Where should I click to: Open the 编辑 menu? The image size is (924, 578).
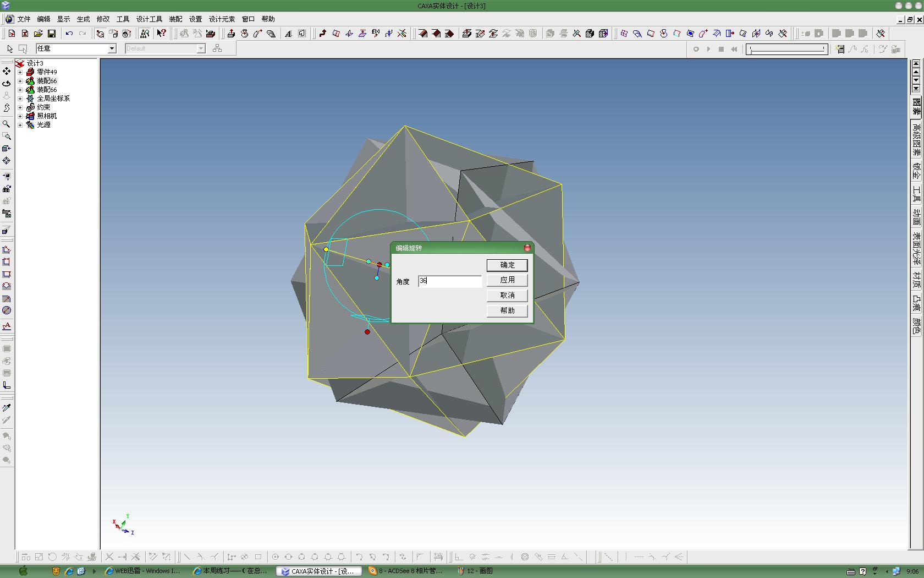43,19
